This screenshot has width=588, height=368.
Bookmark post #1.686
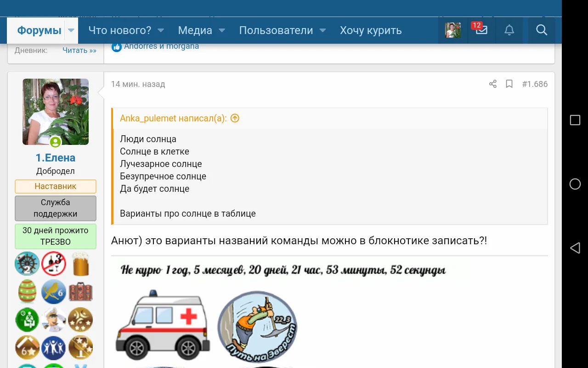point(509,84)
